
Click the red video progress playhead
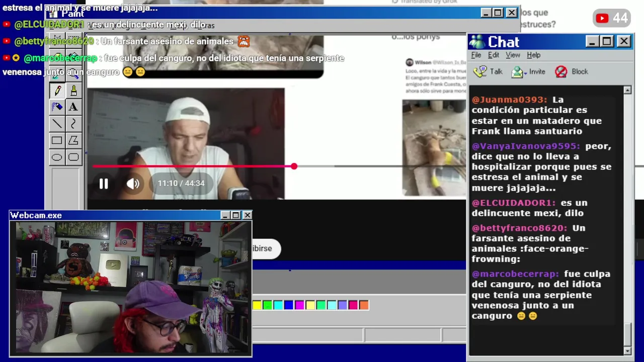click(x=294, y=166)
